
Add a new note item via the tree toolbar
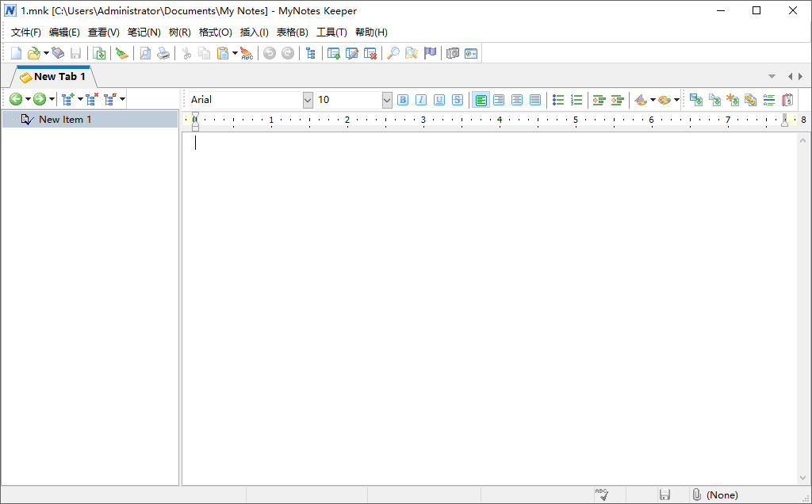(67, 99)
